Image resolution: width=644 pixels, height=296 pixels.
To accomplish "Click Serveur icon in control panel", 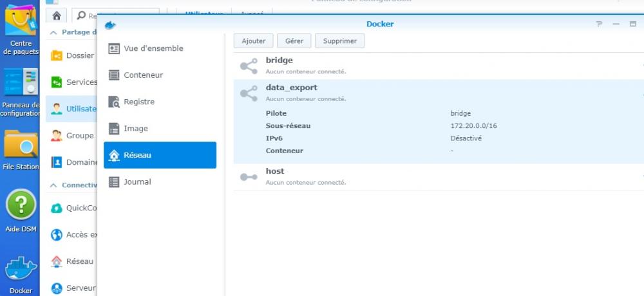I will (x=56, y=288).
